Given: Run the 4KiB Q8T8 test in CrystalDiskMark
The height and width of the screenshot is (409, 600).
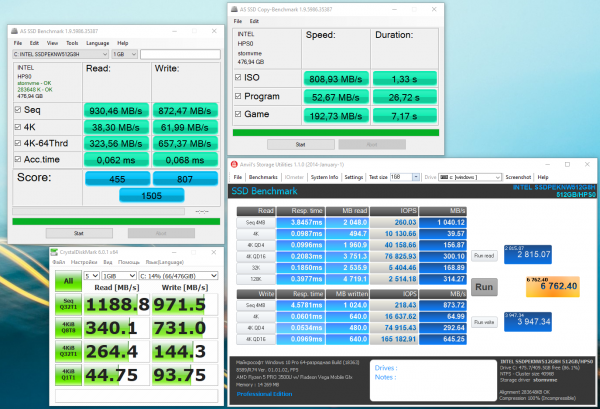Looking at the screenshot, I should (68, 328).
